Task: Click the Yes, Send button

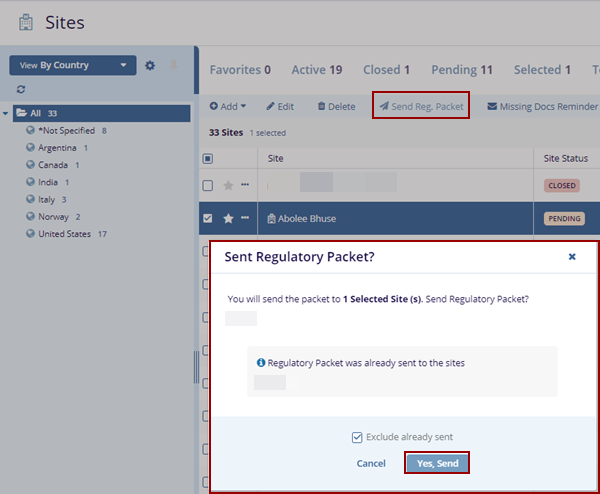Action: [x=437, y=463]
